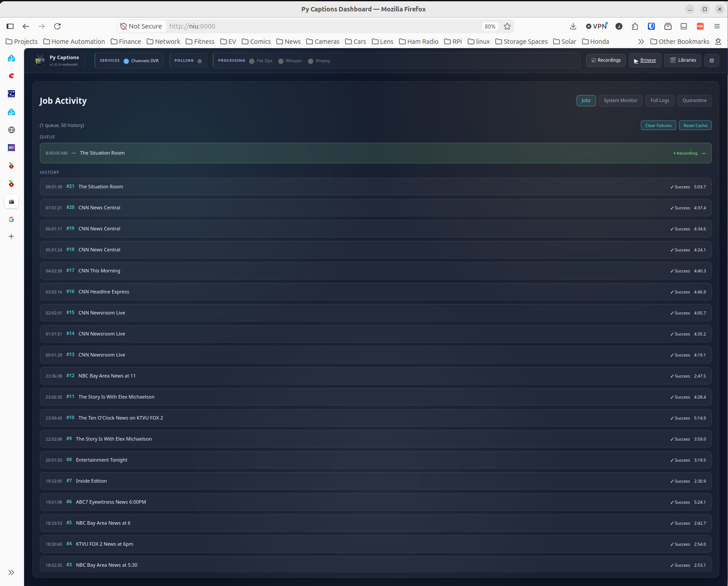Open the Home Automation bookmark folder
The image size is (728, 586).
pos(74,42)
